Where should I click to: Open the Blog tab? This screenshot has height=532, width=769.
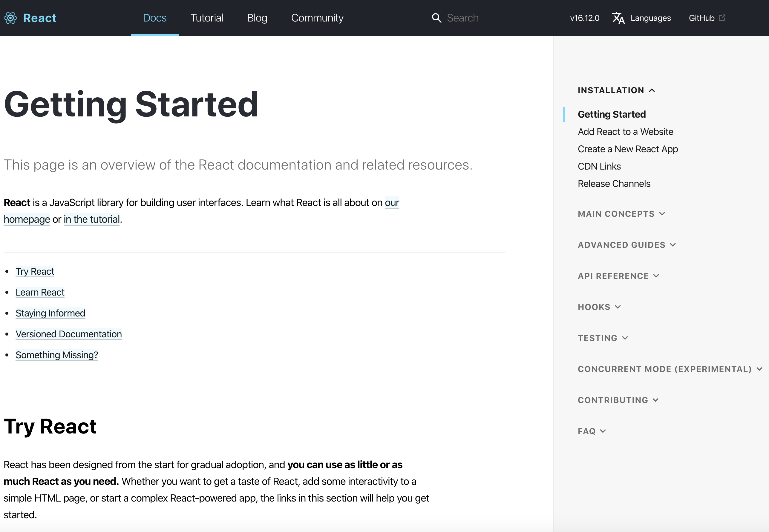tap(257, 18)
